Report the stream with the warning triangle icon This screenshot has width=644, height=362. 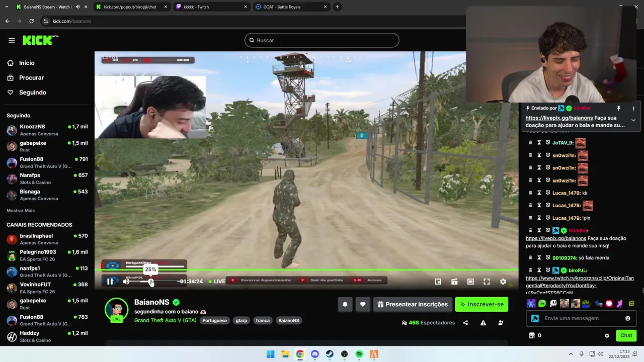[483, 323]
